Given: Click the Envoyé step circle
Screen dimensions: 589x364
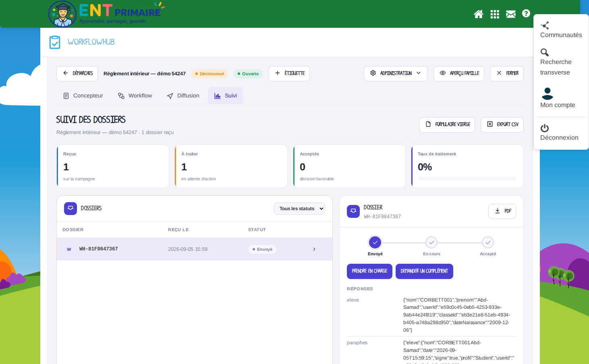Looking at the screenshot, I should click(375, 242).
